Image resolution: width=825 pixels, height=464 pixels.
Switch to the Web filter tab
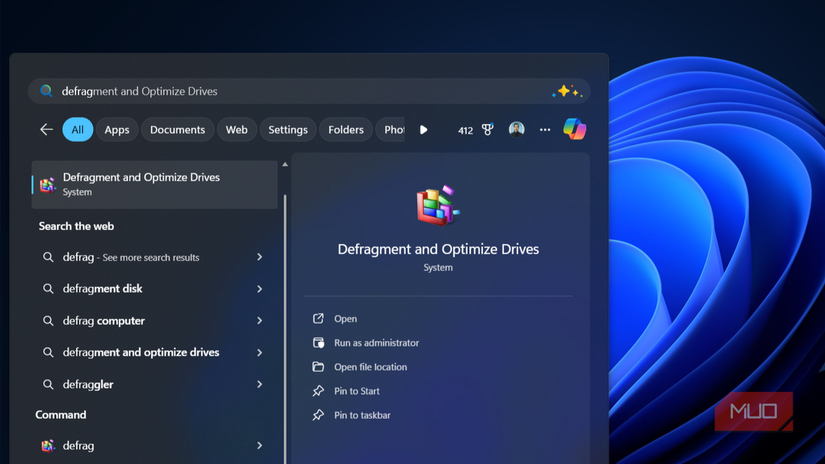tap(237, 130)
